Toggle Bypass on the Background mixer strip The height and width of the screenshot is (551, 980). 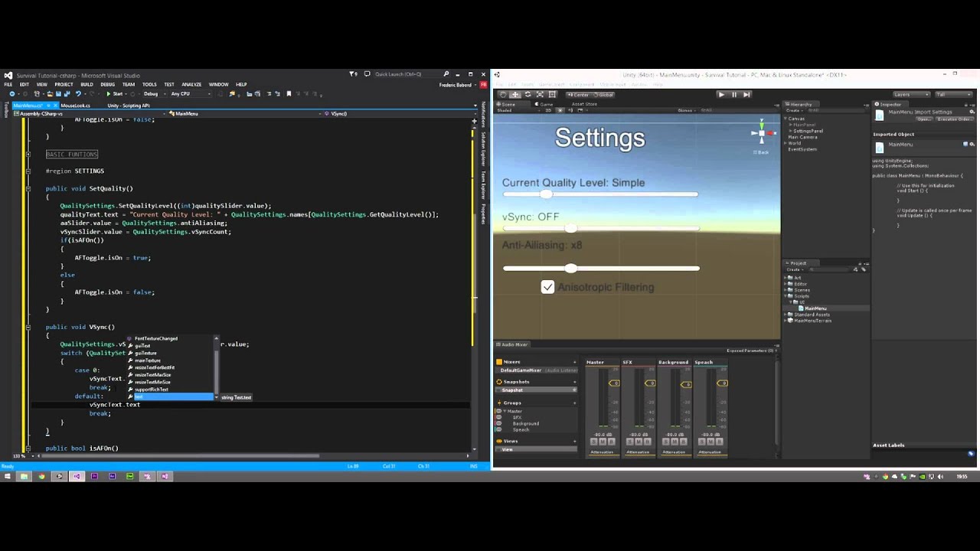(682, 442)
